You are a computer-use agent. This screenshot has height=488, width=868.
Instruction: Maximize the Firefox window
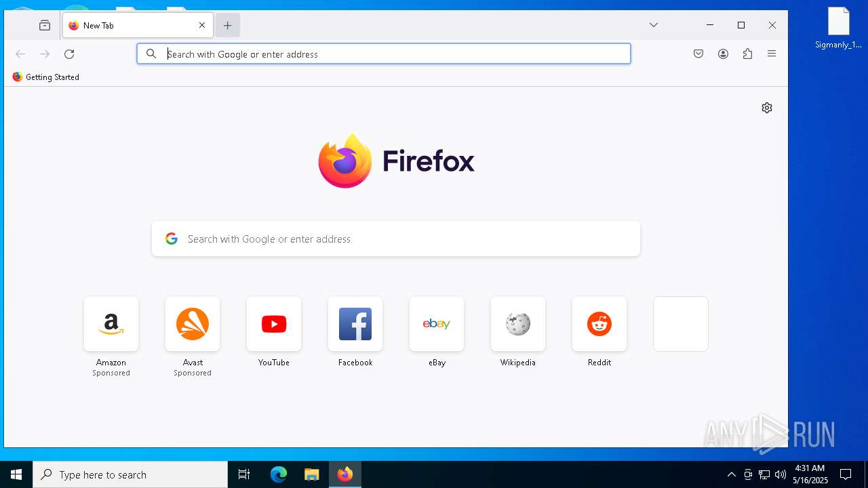coord(741,25)
